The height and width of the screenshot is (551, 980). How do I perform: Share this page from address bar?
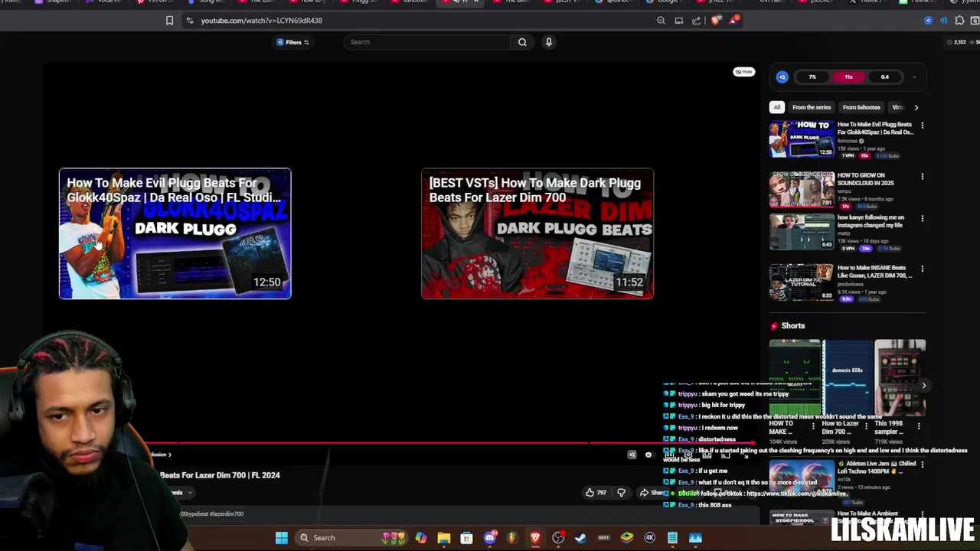coord(696,21)
